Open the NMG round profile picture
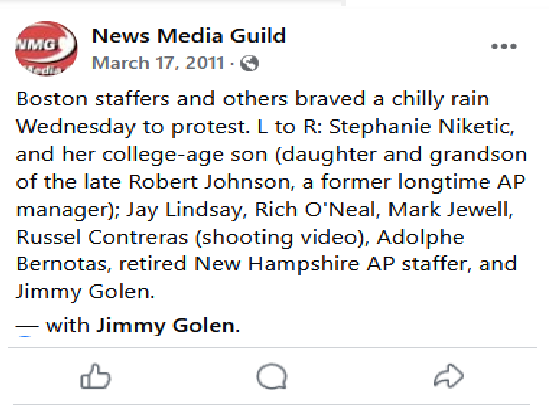The width and height of the screenshot is (551, 409). 46,48
